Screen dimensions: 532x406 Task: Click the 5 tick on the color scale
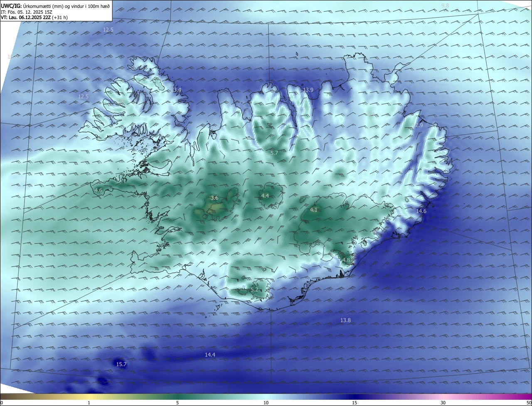(x=177, y=403)
